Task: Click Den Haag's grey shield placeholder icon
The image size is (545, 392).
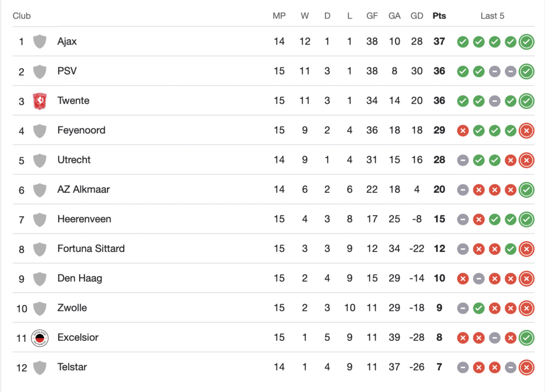Action: 39,279
